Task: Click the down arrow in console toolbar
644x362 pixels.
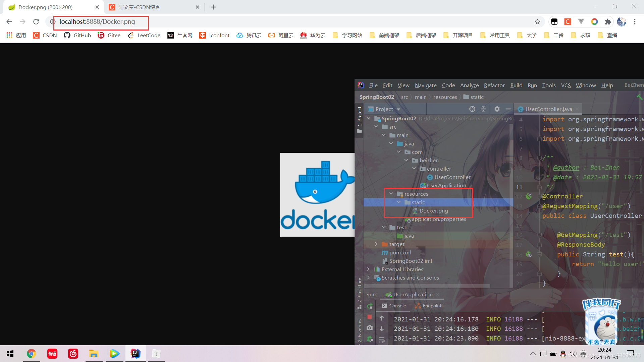Action: (382, 329)
